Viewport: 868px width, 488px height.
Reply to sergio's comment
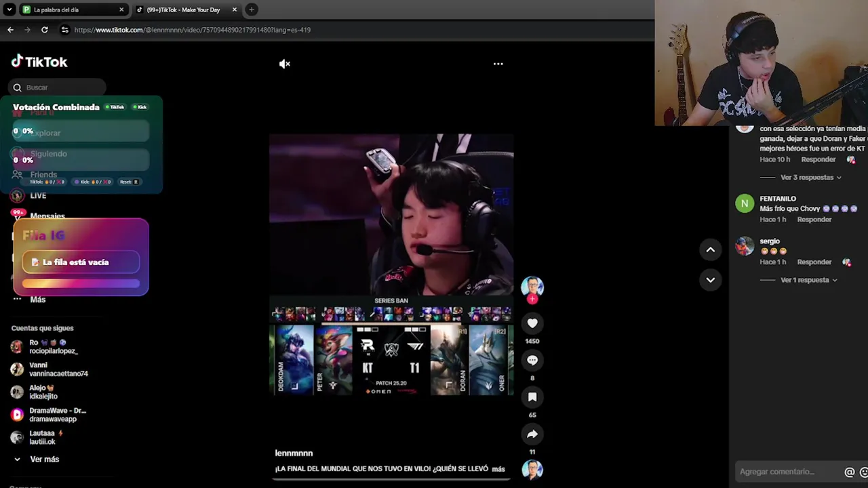coord(814,262)
